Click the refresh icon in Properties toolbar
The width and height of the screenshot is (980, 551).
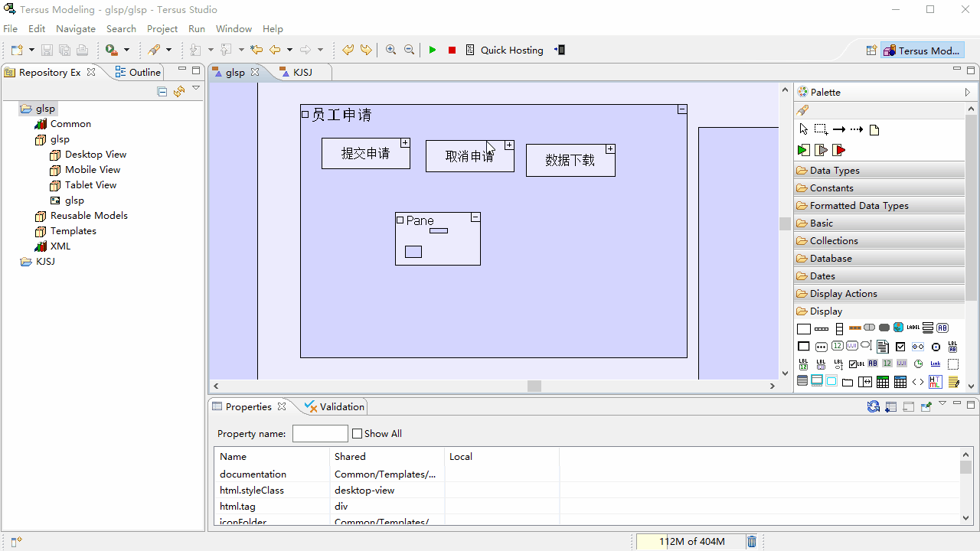pyautogui.click(x=874, y=406)
